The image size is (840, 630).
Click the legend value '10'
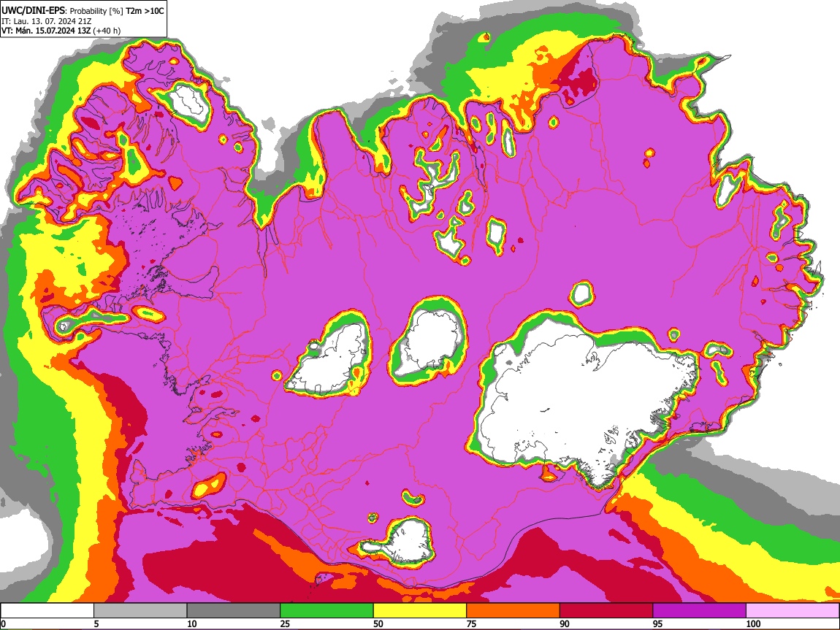click(x=192, y=623)
